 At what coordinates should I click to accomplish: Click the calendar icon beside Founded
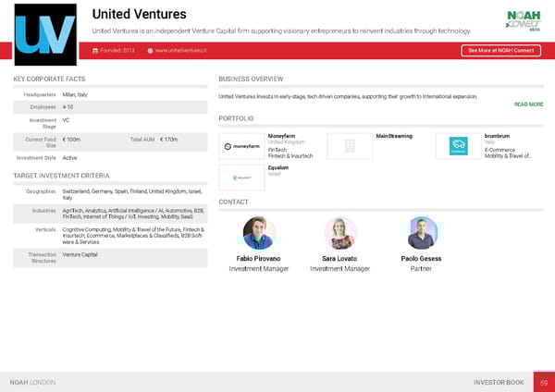click(95, 50)
